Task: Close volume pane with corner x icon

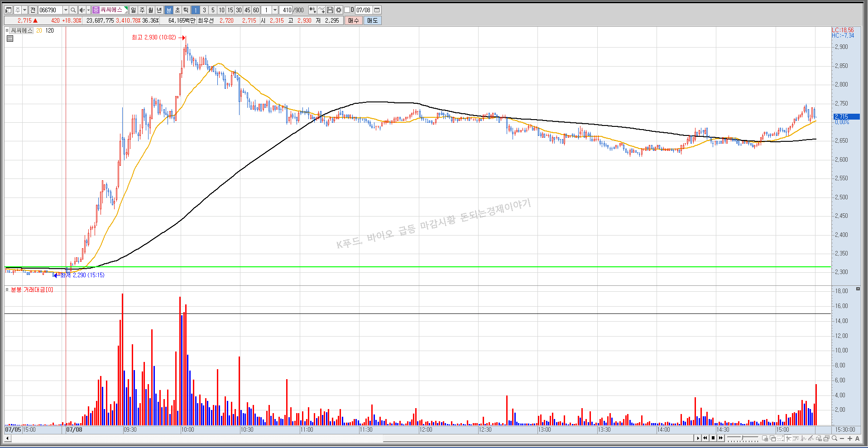Action: tap(858, 289)
